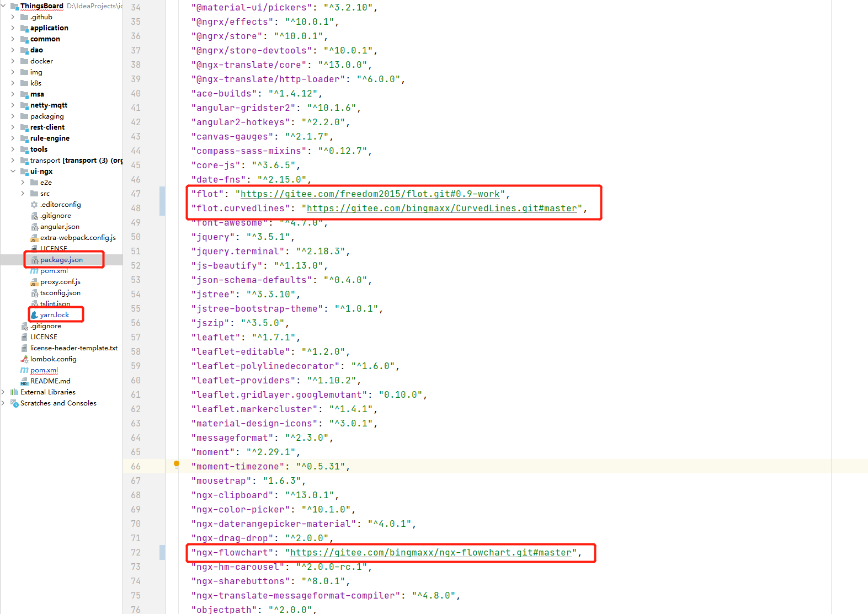Collapse the ThingsBoard project root
This screenshot has height=614, width=868.
point(3,6)
